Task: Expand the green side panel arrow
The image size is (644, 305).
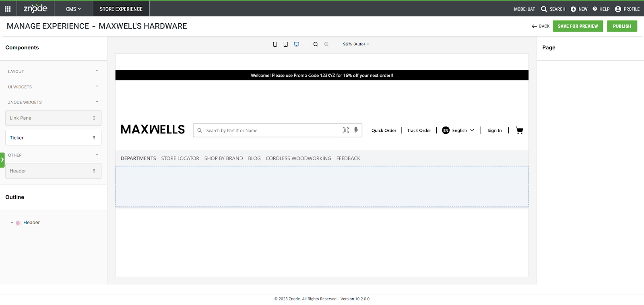Action: [2, 160]
